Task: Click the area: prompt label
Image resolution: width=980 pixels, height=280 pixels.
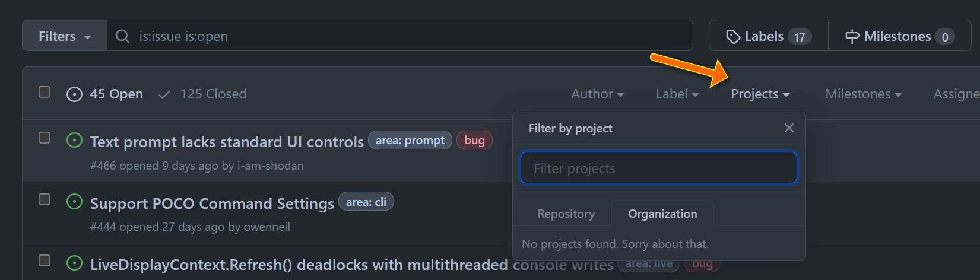Action: [410, 141]
